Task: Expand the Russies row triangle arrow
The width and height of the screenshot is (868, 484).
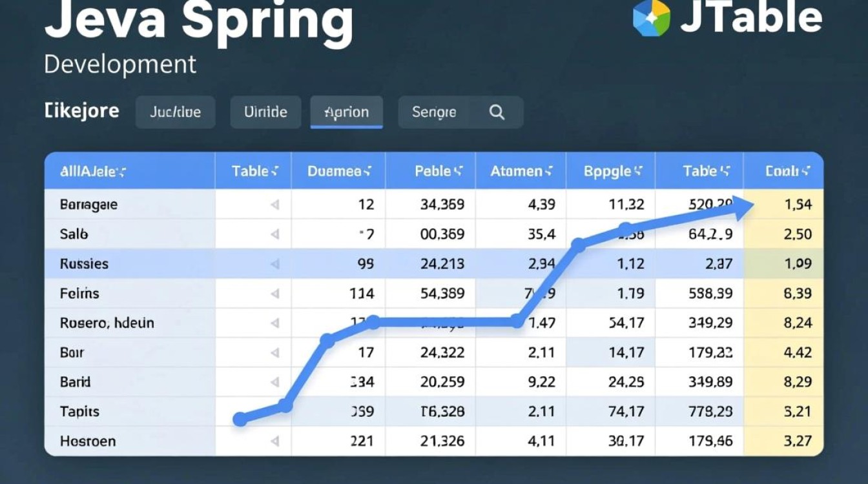Action: coord(274,264)
